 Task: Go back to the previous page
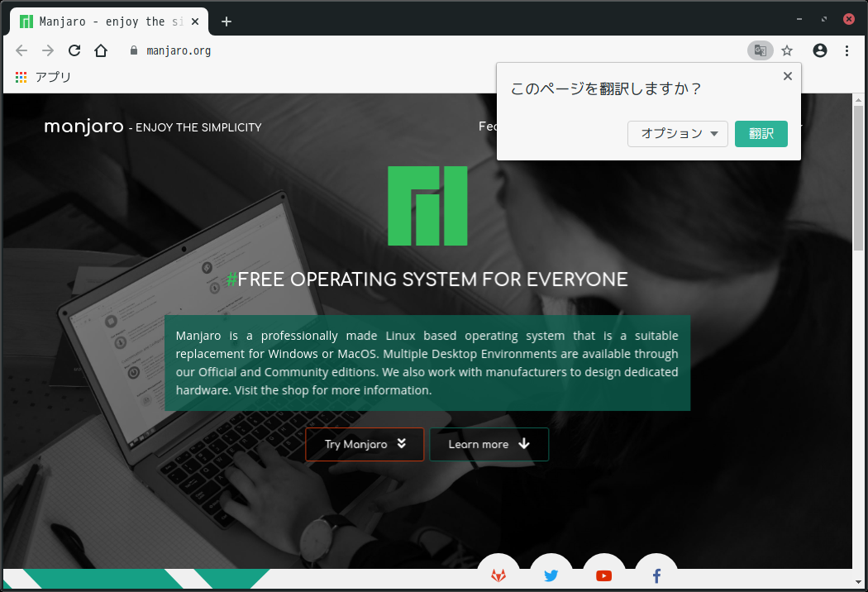tap(21, 51)
